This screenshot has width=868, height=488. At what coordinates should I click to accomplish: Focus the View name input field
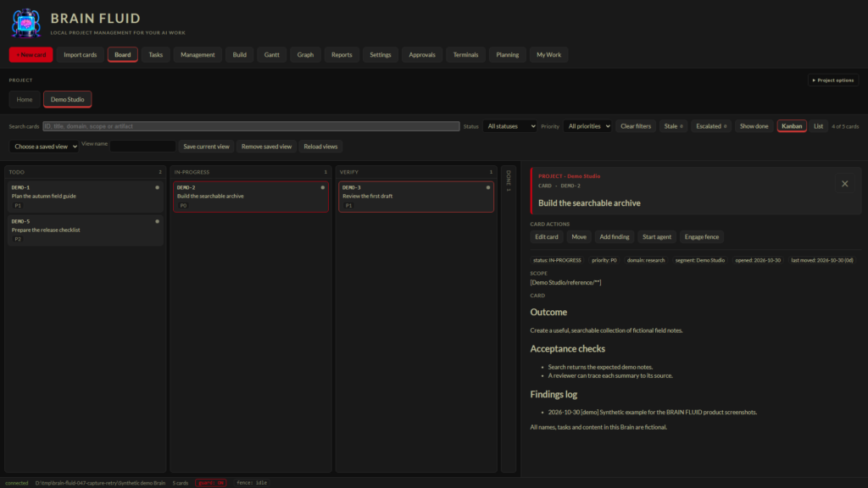click(142, 147)
